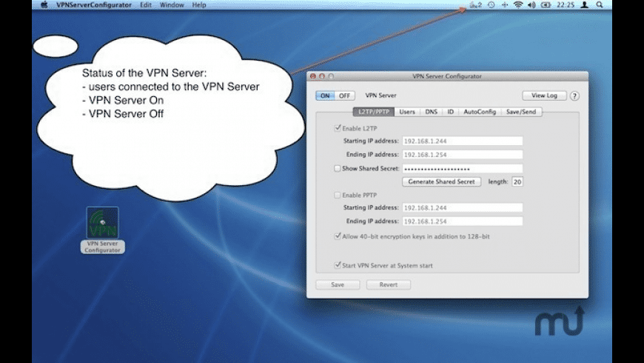Screen dimensions: 644x363
Task: Click the VPN Server Configurator window title
Action: click(x=447, y=76)
